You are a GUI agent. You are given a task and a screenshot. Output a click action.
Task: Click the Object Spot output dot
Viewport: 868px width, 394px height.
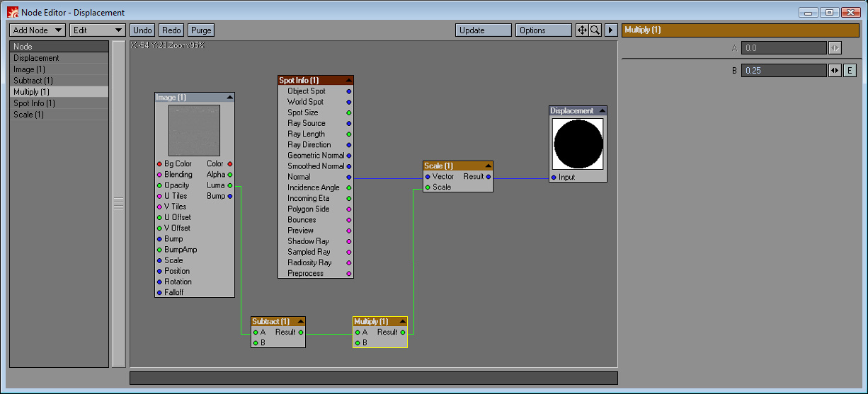point(348,91)
